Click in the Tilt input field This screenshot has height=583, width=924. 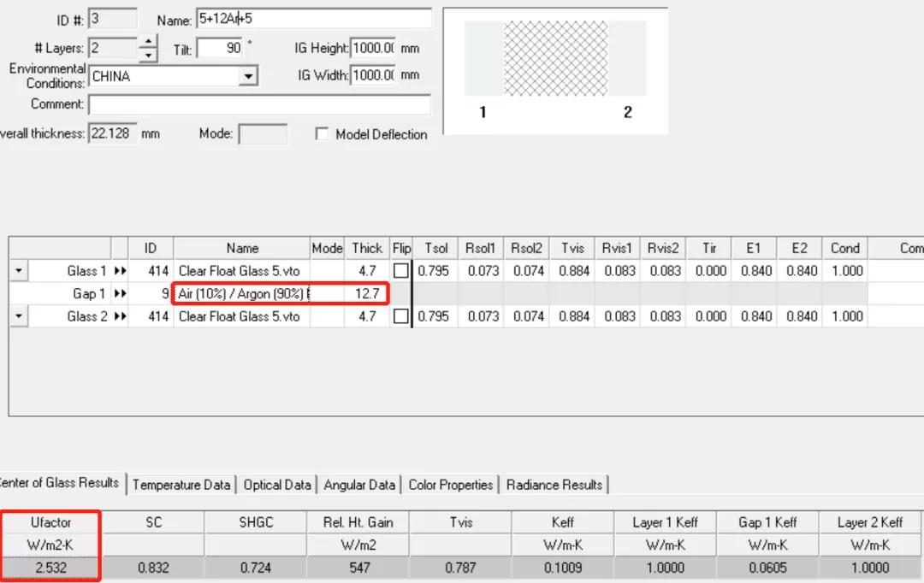coord(220,49)
